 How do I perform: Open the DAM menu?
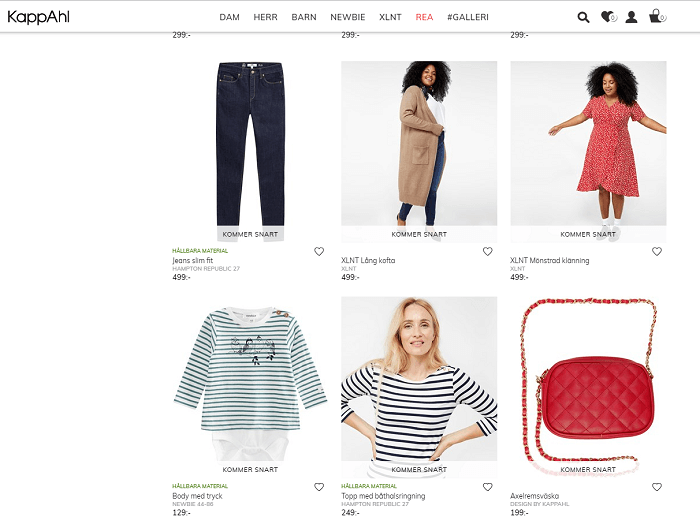[230, 17]
